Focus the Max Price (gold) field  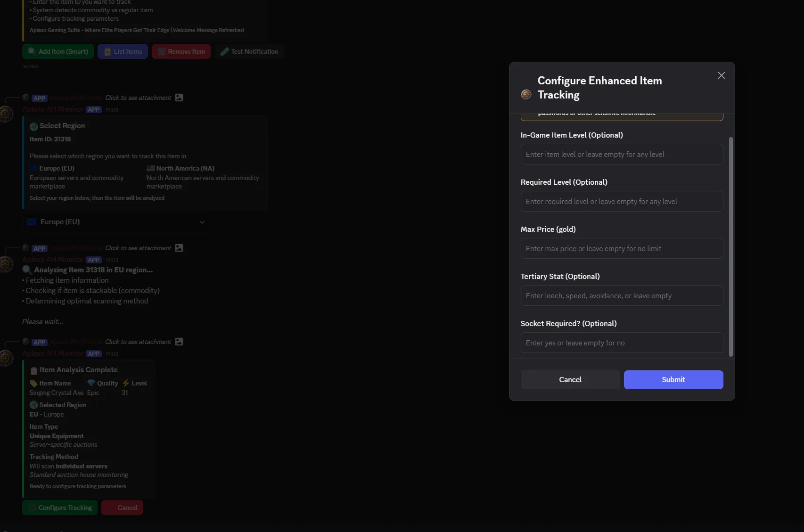[622, 248]
